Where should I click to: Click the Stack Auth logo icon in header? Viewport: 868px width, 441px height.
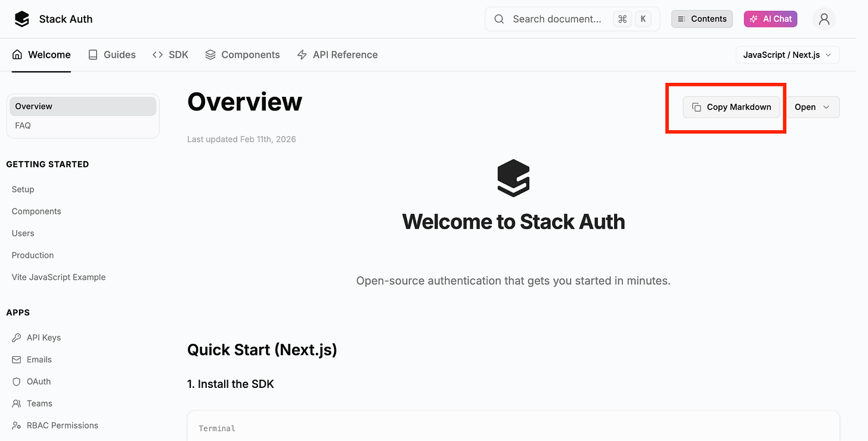coord(22,19)
